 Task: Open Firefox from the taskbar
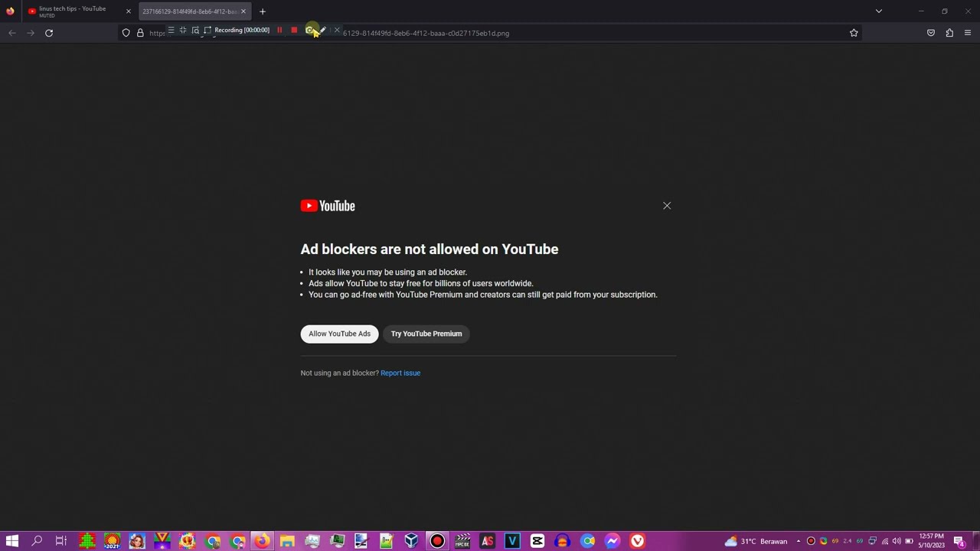tap(262, 541)
